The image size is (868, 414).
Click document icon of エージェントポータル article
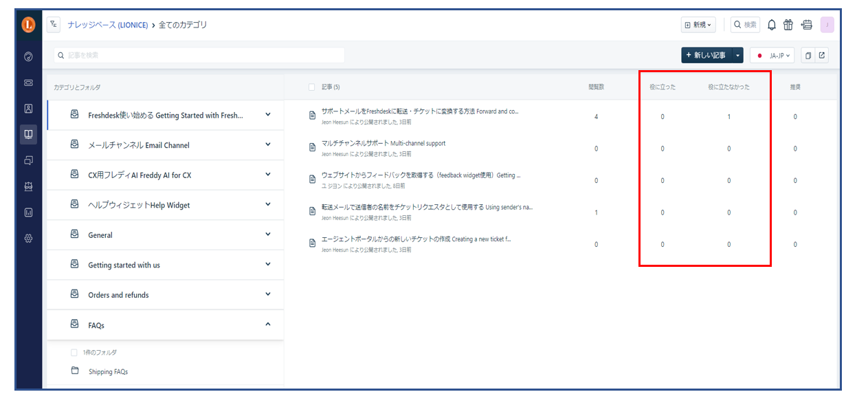pyautogui.click(x=313, y=243)
